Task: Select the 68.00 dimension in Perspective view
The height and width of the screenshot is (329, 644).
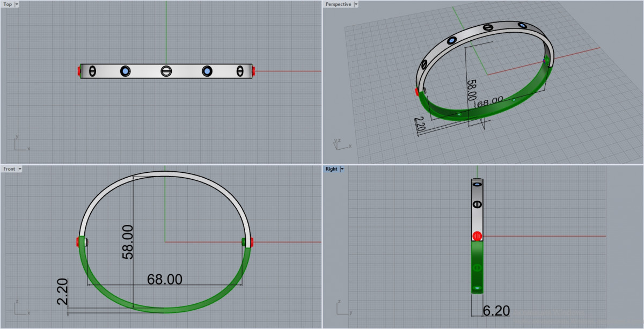Action: (489, 101)
